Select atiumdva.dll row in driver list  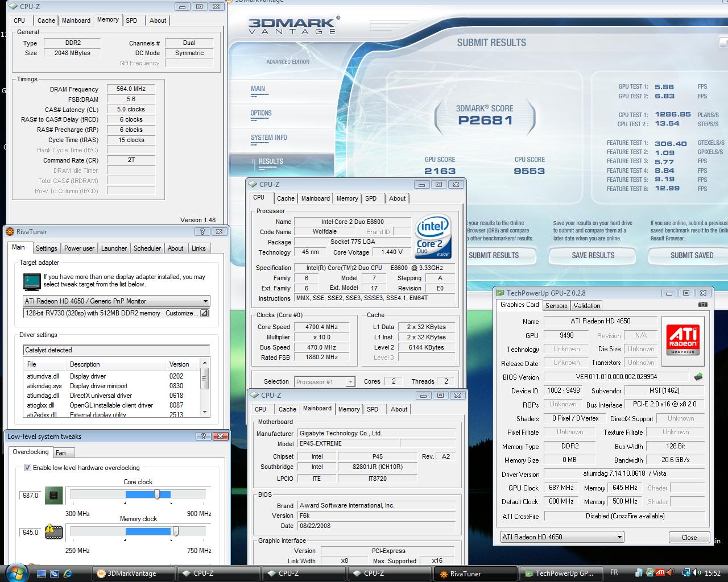[x=113, y=376]
